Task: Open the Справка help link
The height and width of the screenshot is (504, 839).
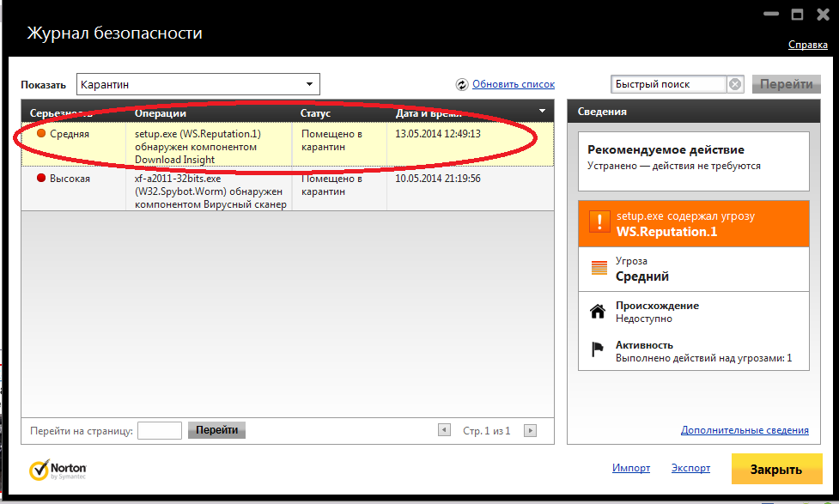Action: (807, 45)
